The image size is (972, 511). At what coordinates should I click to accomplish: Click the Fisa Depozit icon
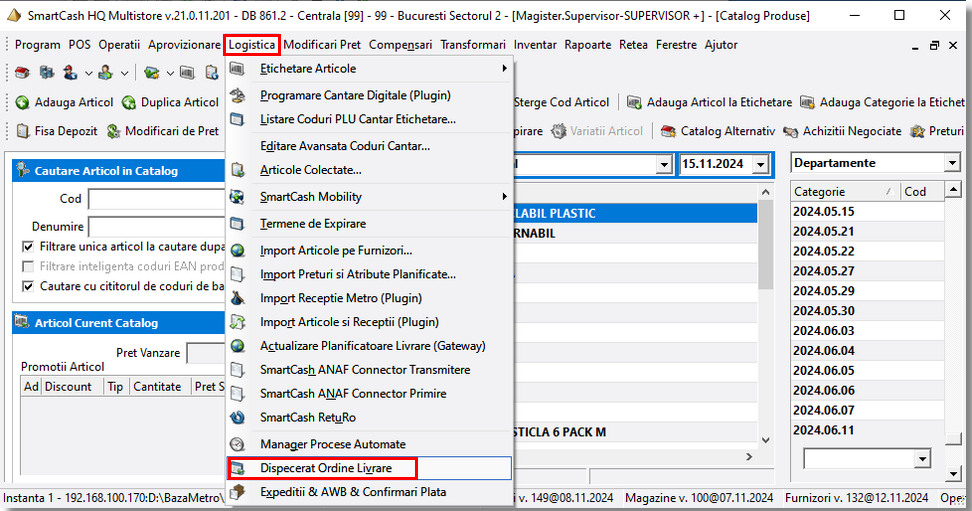click(23, 131)
